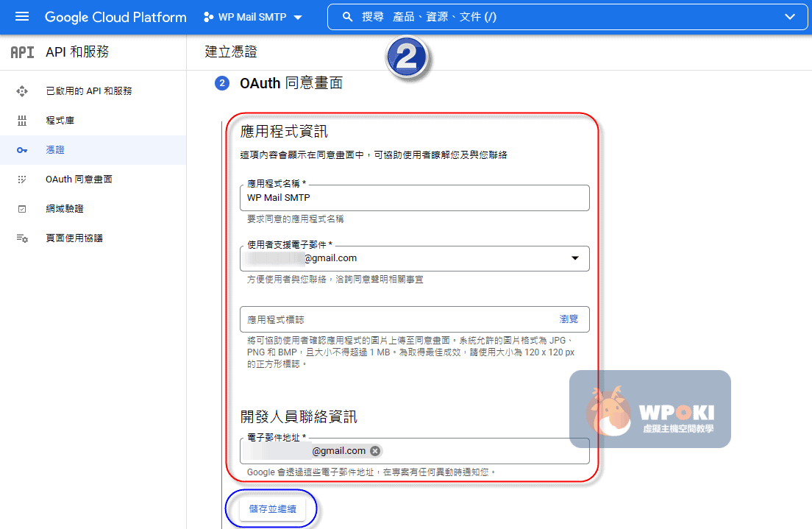Open the hamburger navigation menu
Screen dimensions: 812x529
[x=22, y=17]
